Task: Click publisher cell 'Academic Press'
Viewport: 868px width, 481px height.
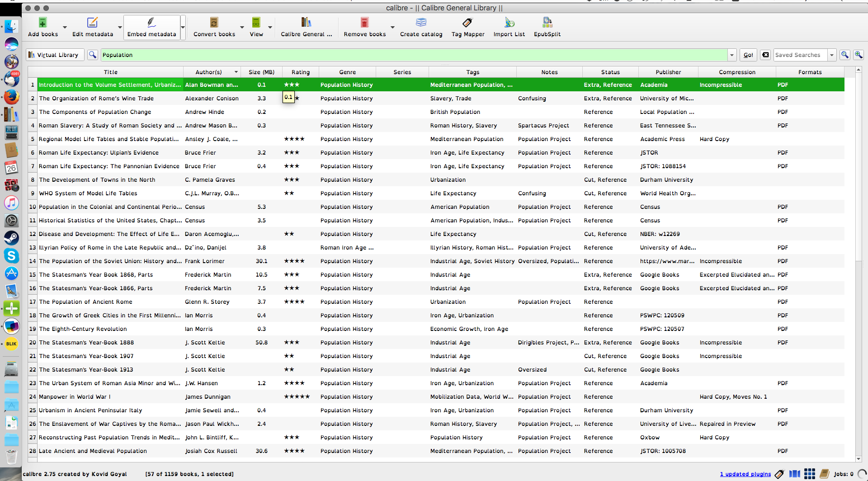Action: coord(662,139)
